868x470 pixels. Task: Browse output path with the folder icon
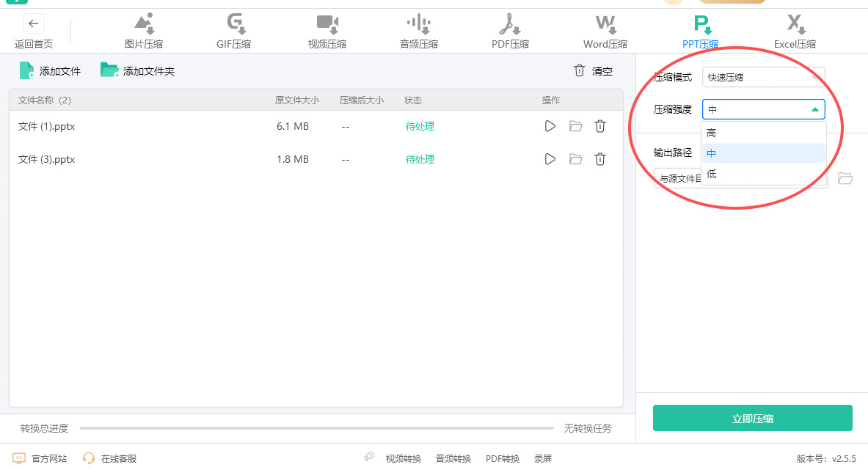coord(845,178)
